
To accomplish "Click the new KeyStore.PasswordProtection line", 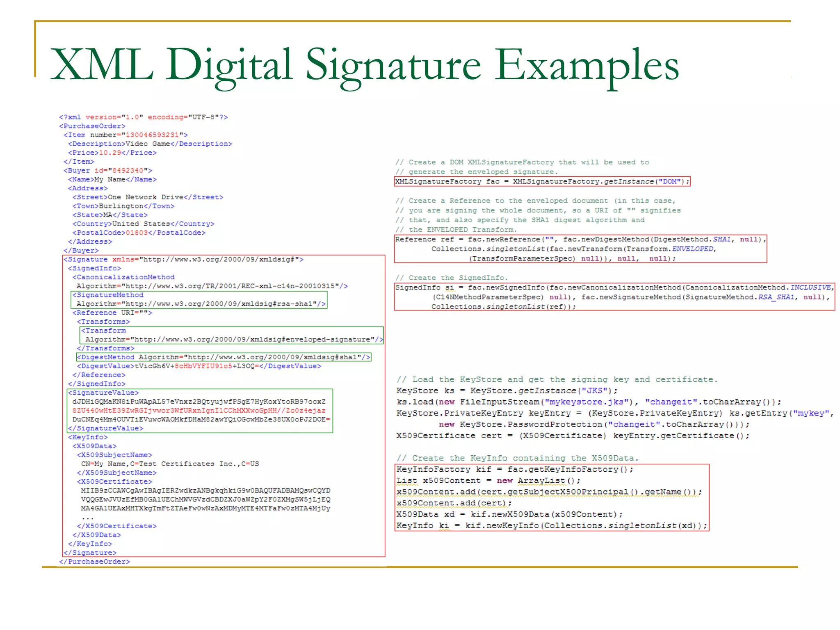I will coord(594,425).
